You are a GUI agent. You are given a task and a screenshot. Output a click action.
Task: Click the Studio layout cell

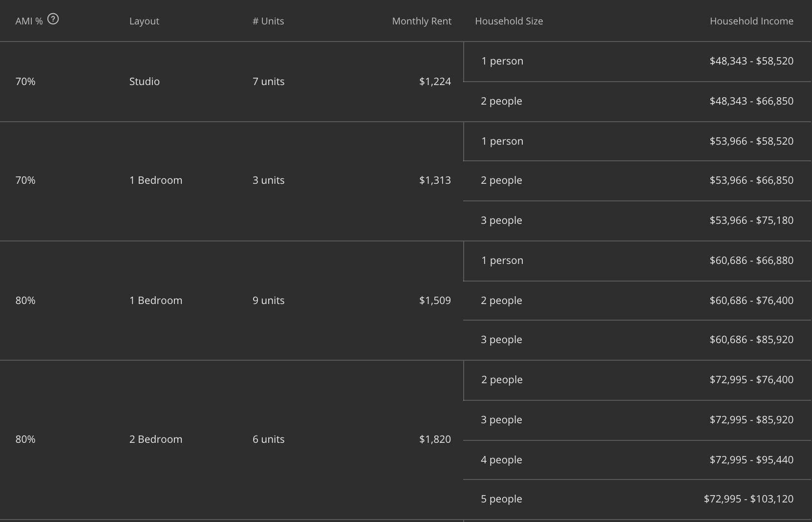click(144, 82)
